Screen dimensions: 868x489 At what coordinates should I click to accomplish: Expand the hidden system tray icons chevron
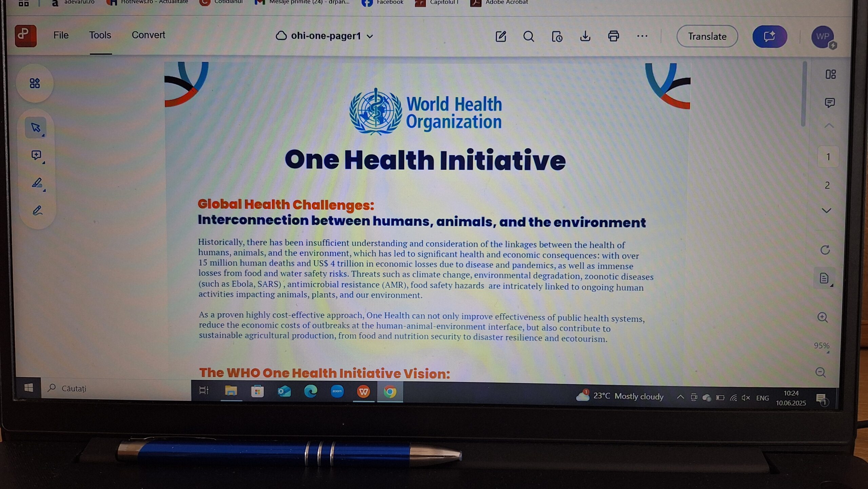coord(680,397)
